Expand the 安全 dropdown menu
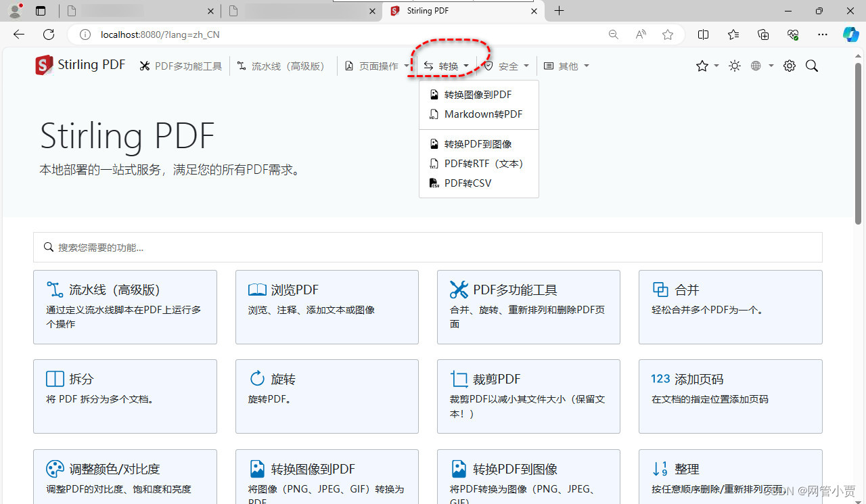This screenshot has height=504, width=866. [507, 66]
